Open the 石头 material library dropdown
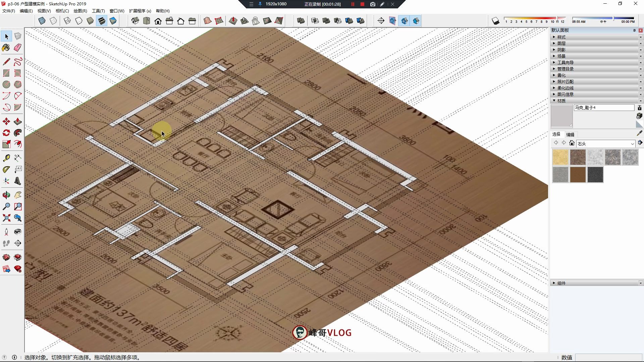Image resolution: width=644 pixels, height=362 pixels. pos(632,144)
